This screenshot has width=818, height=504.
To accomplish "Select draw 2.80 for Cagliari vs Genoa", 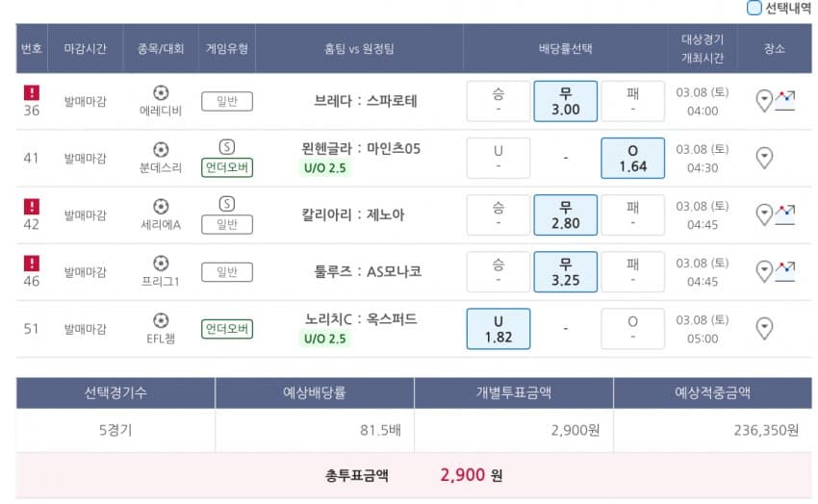I will pyautogui.click(x=566, y=214).
